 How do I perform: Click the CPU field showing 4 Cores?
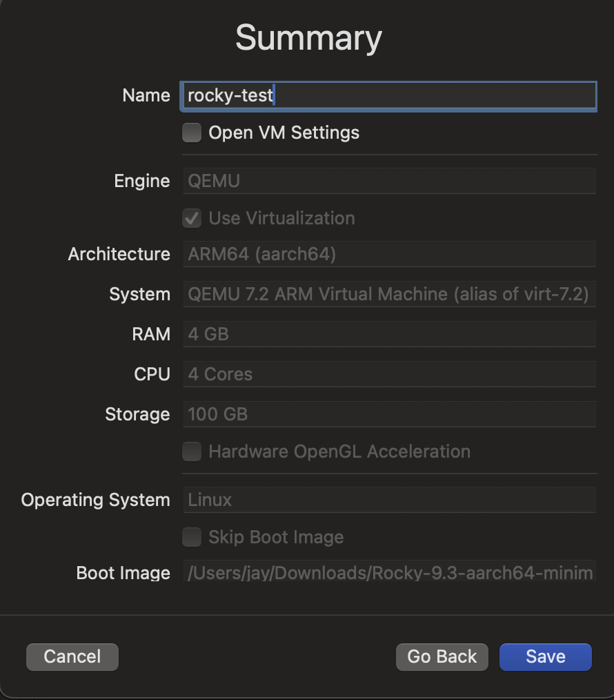(388, 375)
